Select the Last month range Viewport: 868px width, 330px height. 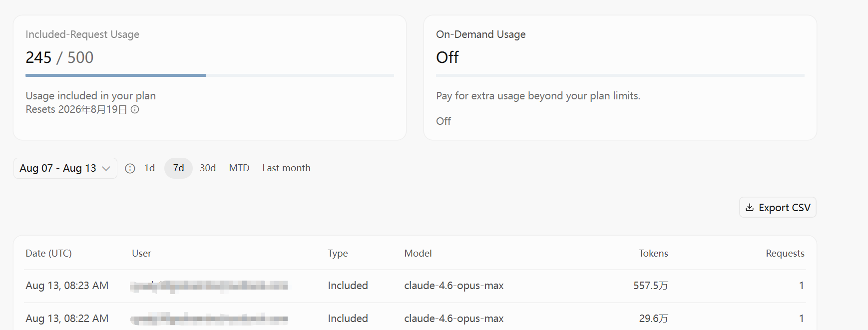coord(286,168)
